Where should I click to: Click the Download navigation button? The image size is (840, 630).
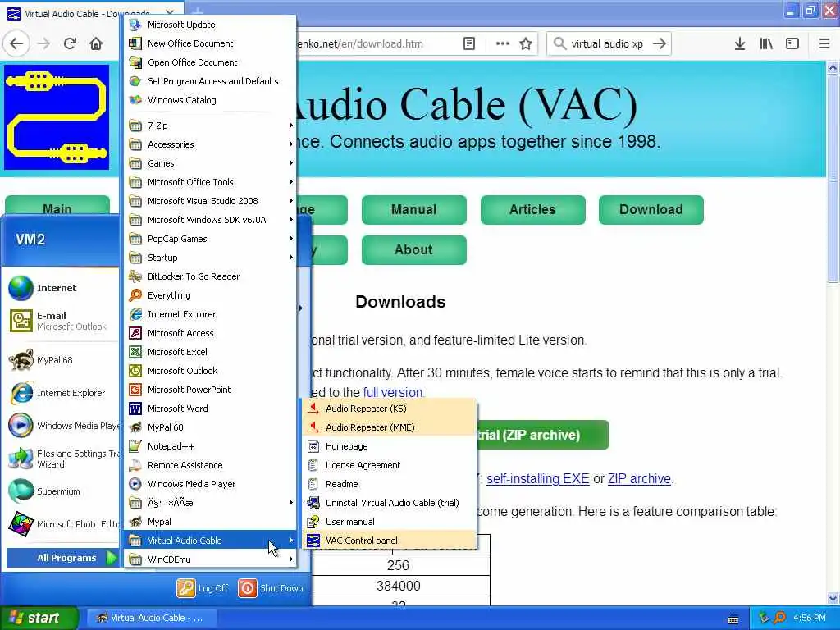coord(651,209)
